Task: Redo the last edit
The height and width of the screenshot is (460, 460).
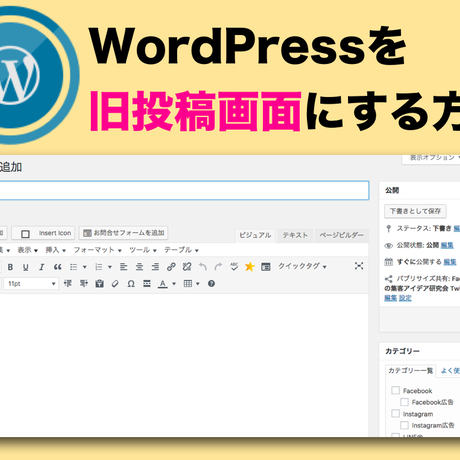Action: click(x=218, y=267)
